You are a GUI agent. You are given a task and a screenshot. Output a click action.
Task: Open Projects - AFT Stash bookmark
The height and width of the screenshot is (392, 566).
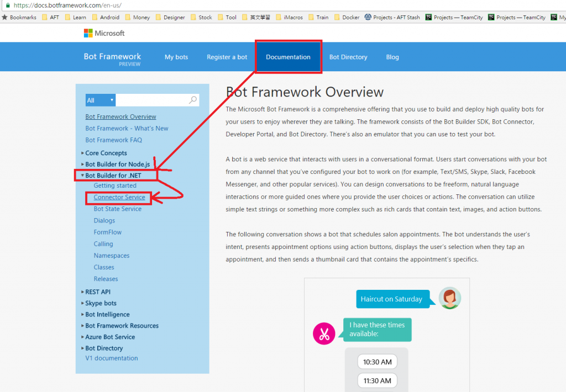pos(392,17)
